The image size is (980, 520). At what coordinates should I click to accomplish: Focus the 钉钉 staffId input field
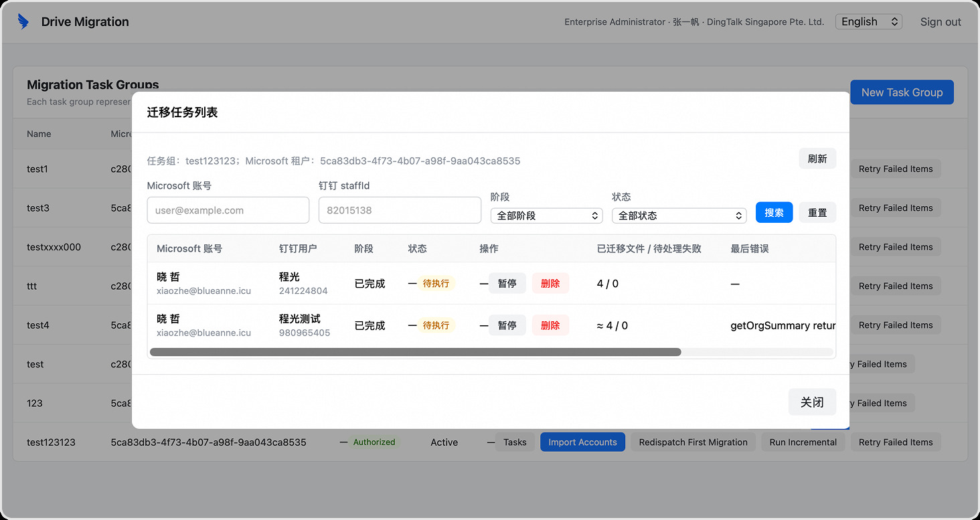click(x=400, y=210)
